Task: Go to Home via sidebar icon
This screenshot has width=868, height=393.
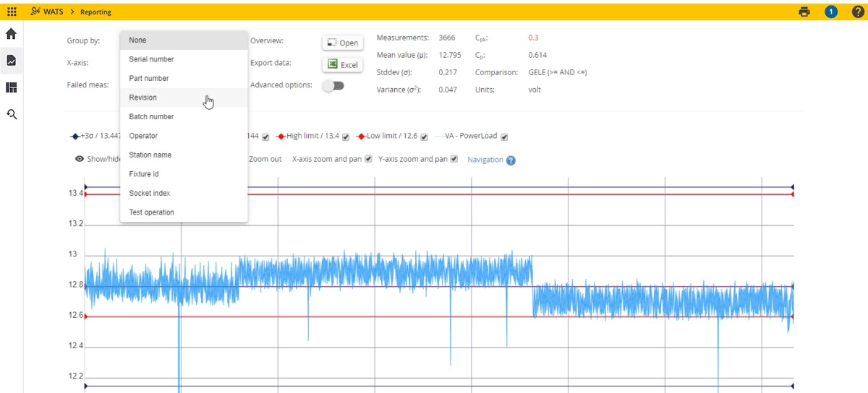Action: click(x=12, y=34)
